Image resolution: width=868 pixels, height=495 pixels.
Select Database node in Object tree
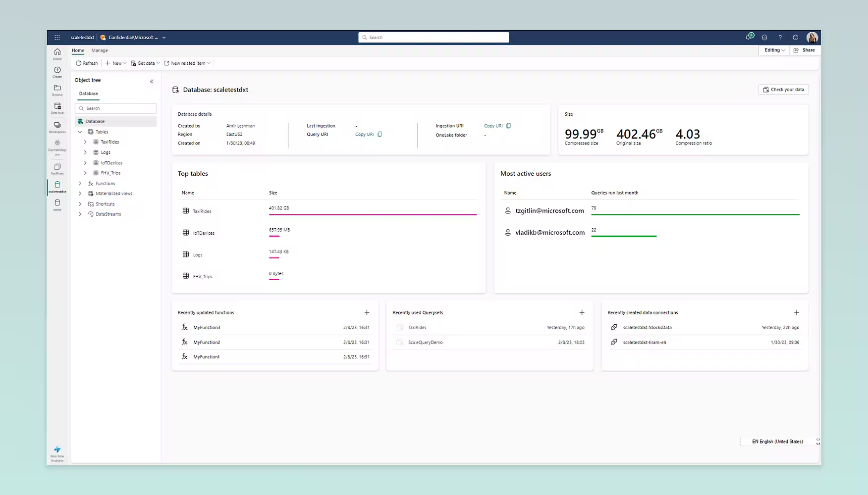pos(116,121)
